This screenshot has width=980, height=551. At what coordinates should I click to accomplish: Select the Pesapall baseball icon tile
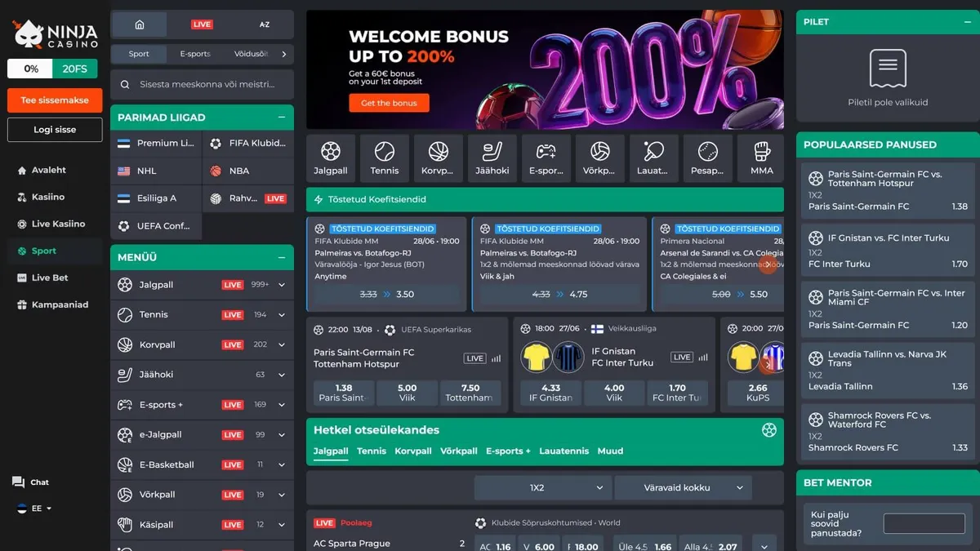tap(708, 158)
